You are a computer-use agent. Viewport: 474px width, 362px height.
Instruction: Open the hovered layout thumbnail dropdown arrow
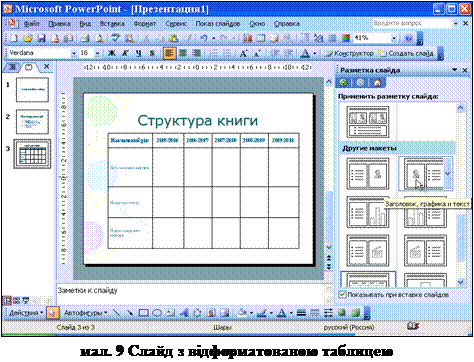coord(448,174)
